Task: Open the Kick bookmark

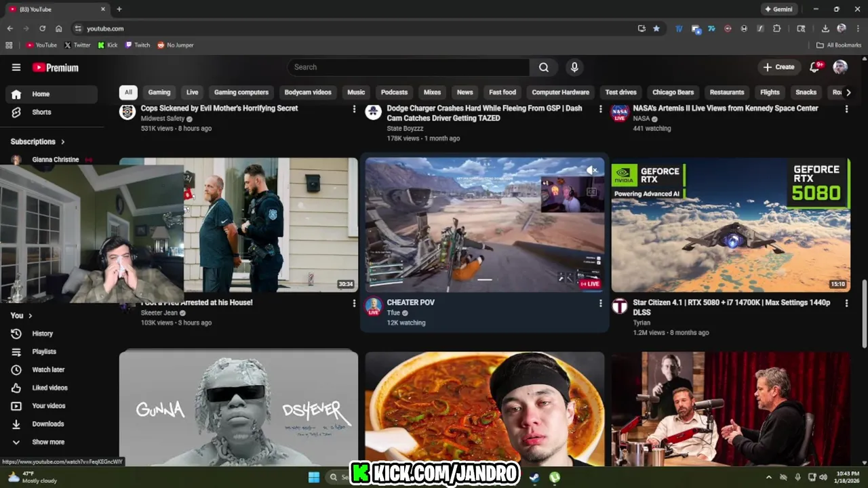Action: 108,45
